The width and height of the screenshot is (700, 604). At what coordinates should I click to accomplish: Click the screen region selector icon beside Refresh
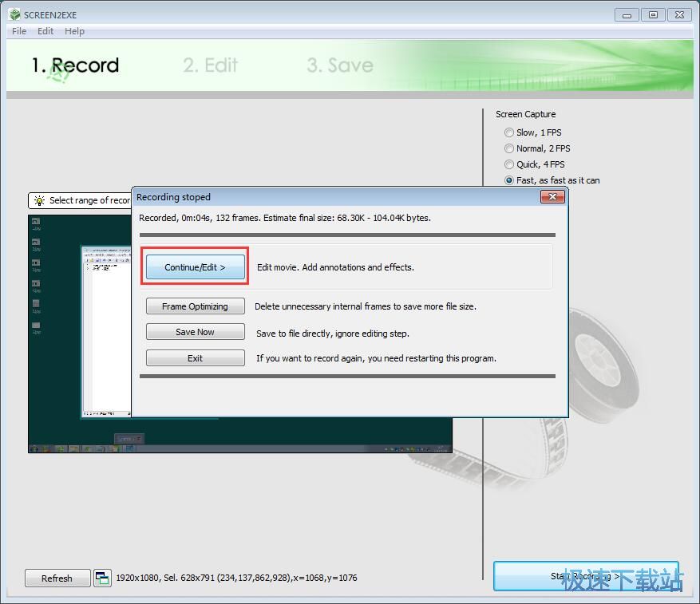(102, 578)
